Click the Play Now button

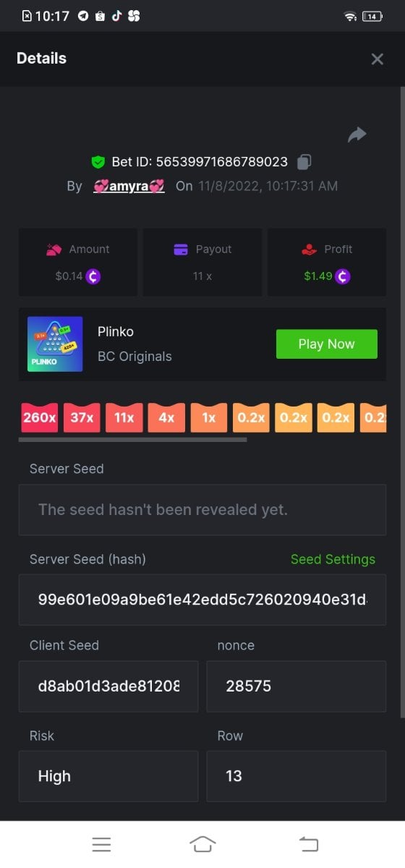tap(327, 344)
